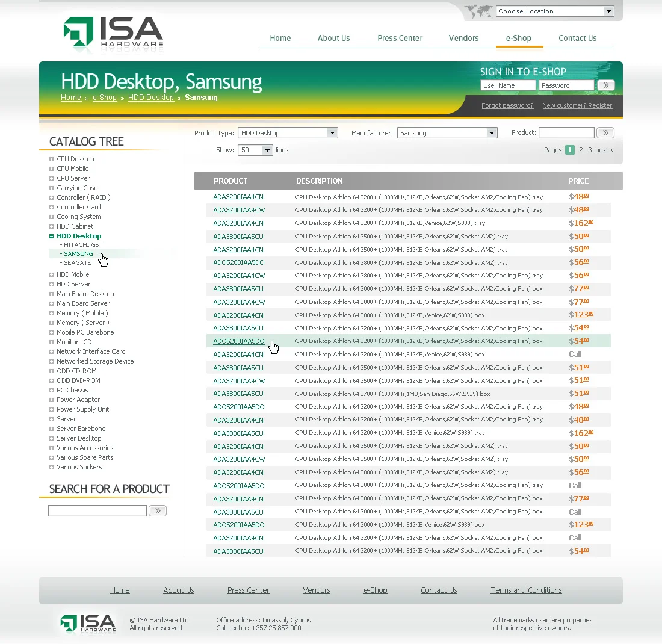This screenshot has height=644, width=662.
Task: Open the highlighted ADO5200IAA5DO product link
Action: click(x=238, y=341)
